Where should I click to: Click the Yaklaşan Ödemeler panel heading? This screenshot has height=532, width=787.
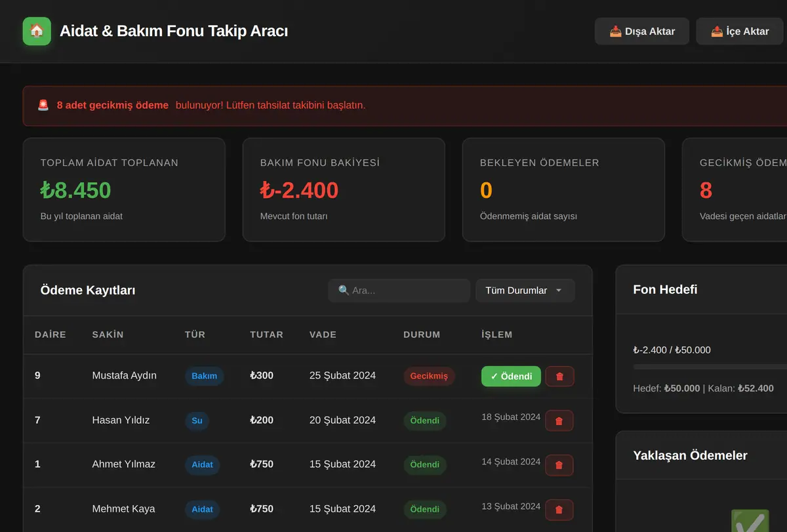(x=690, y=455)
